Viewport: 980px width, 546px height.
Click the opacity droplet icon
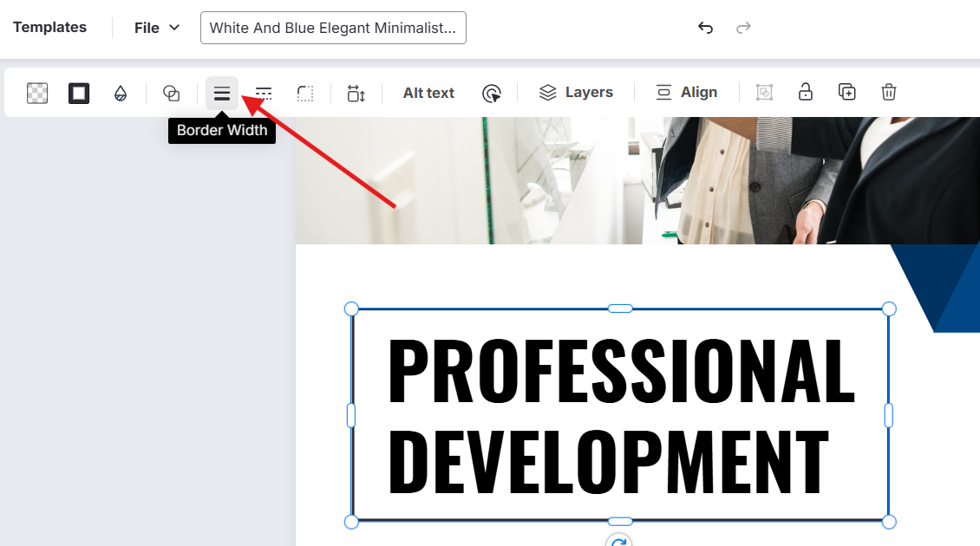[x=121, y=93]
